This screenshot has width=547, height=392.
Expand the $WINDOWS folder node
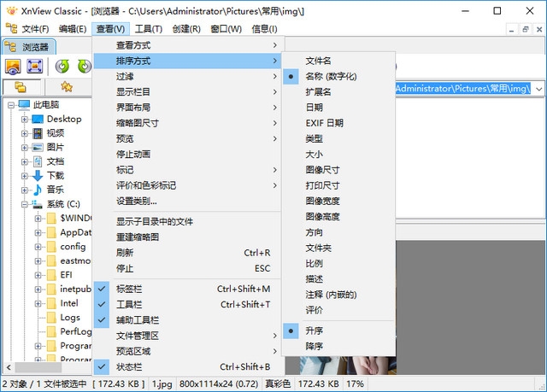coord(38,219)
